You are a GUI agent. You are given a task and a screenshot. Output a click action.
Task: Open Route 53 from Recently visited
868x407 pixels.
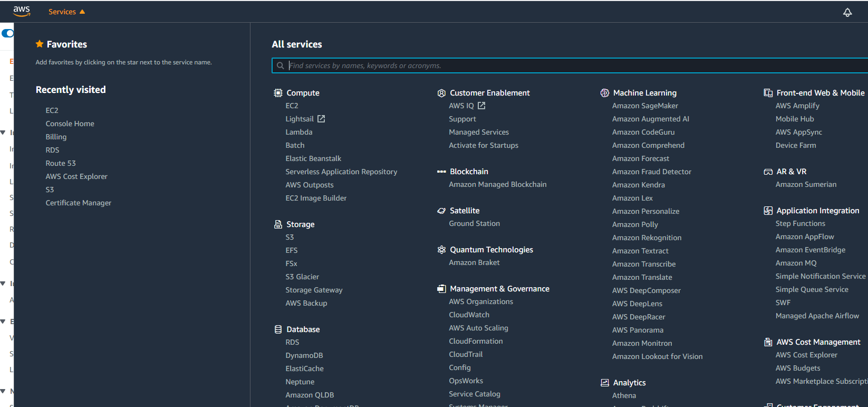[61, 163]
